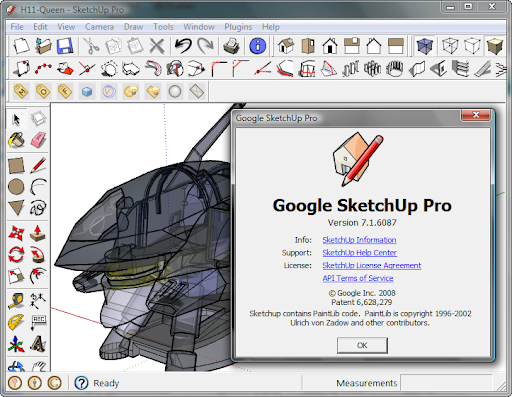Open the Camera menu
This screenshot has height=397, width=512.
99,27
